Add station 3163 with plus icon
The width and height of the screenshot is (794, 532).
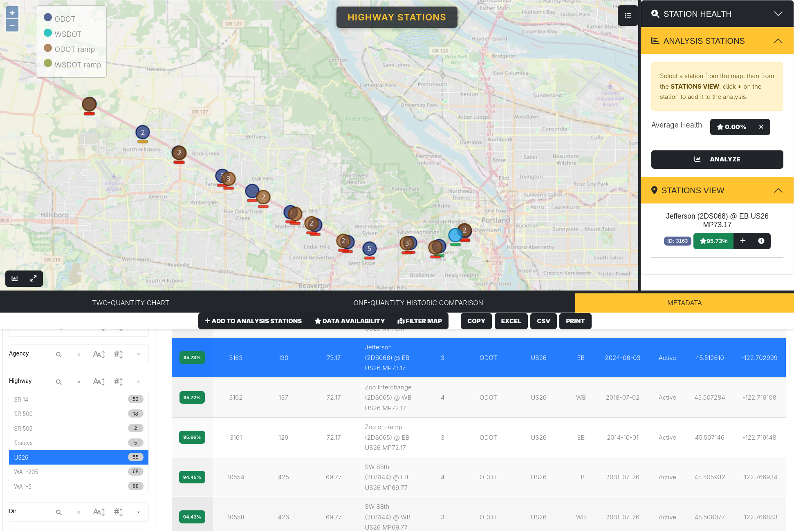click(x=743, y=241)
